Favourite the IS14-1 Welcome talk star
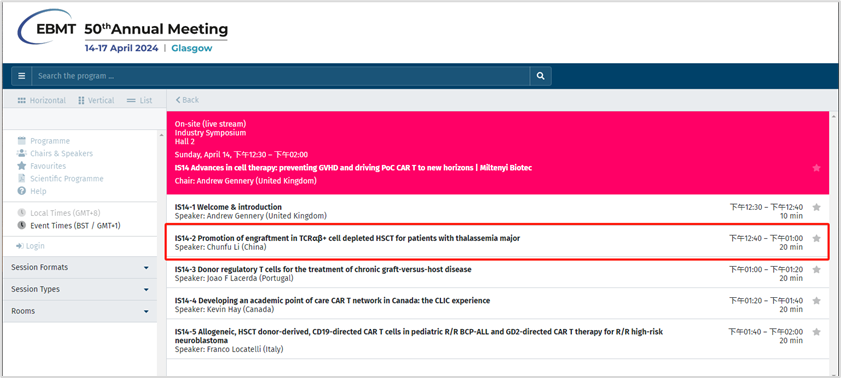This screenshot has width=841, height=378. (816, 207)
